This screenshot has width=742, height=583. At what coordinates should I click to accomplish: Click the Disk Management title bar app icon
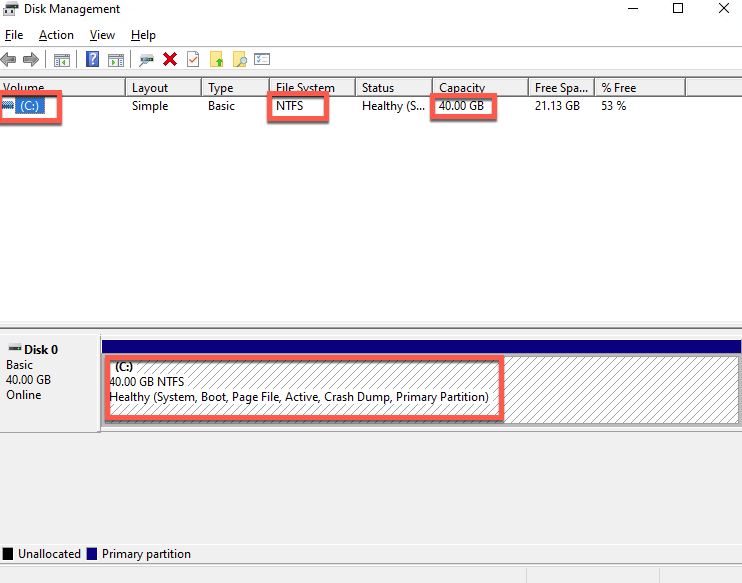10,9
